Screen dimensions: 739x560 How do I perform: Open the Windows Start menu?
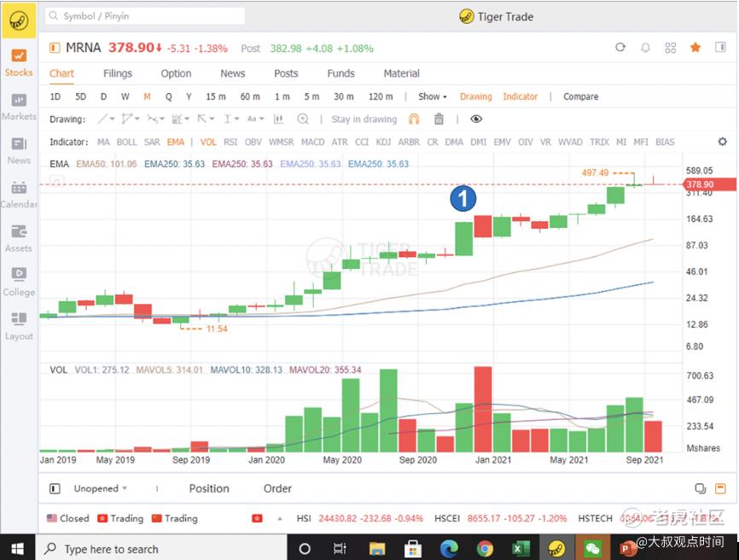[17, 549]
